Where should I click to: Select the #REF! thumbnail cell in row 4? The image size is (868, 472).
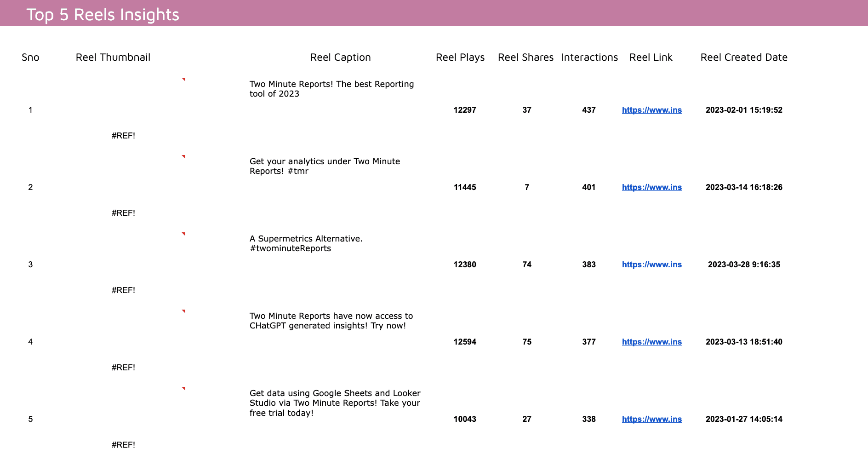click(123, 368)
